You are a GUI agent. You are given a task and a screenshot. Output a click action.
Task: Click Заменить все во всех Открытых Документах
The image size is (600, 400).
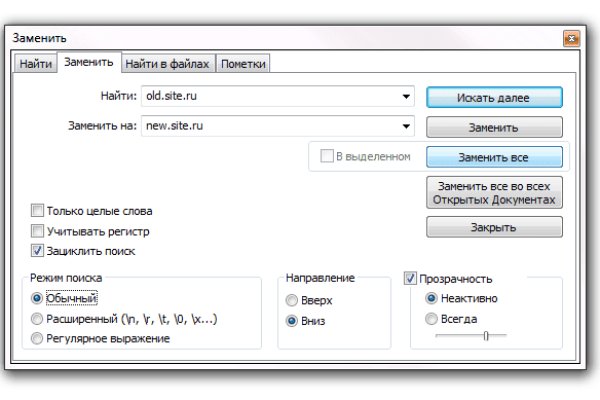pyautogui.click(x=494, y=193)
